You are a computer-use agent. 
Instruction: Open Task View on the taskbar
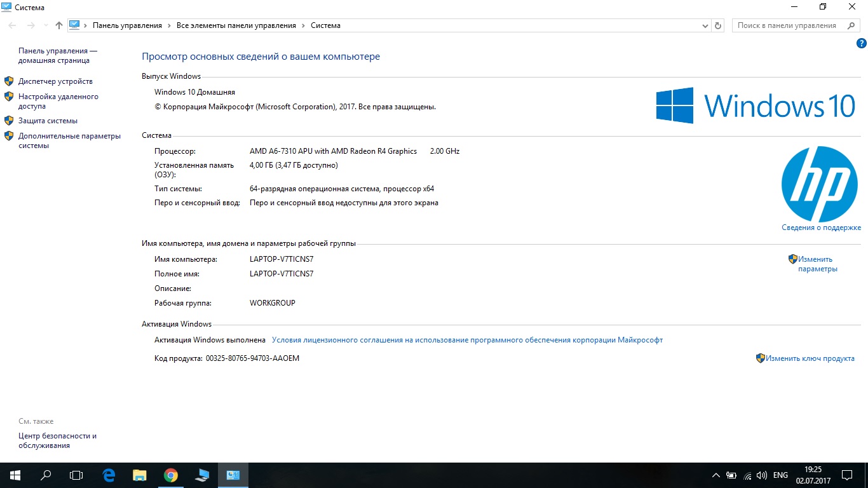coord(76,475)
